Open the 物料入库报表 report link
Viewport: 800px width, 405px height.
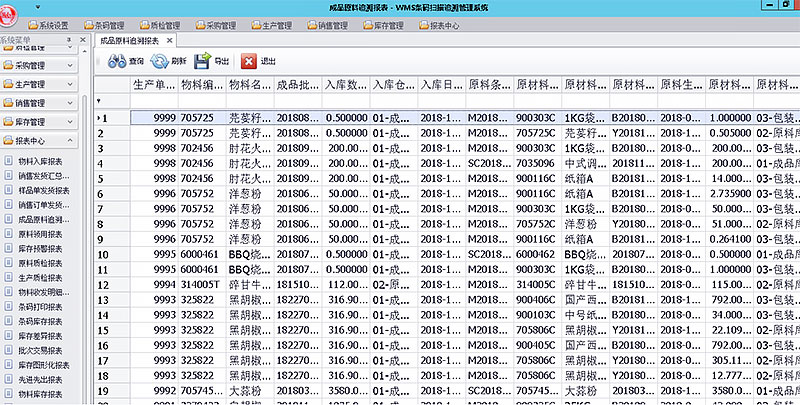coord(44,160)
